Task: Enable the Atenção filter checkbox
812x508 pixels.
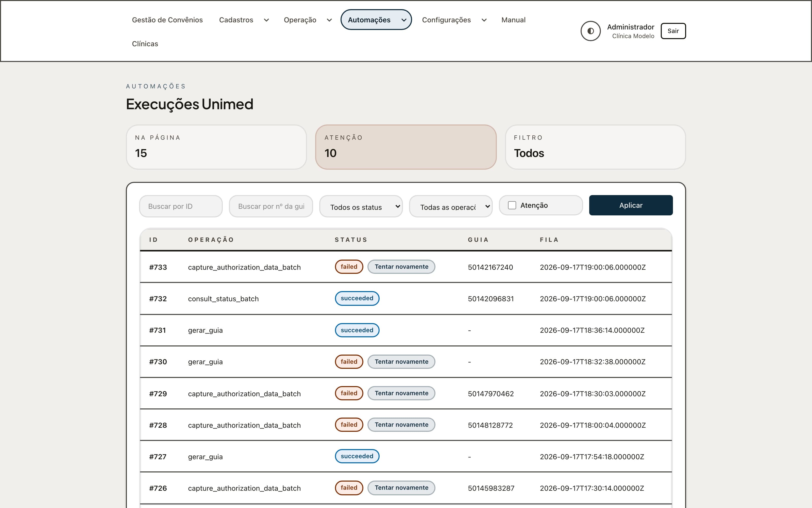Action: [512, 205]
